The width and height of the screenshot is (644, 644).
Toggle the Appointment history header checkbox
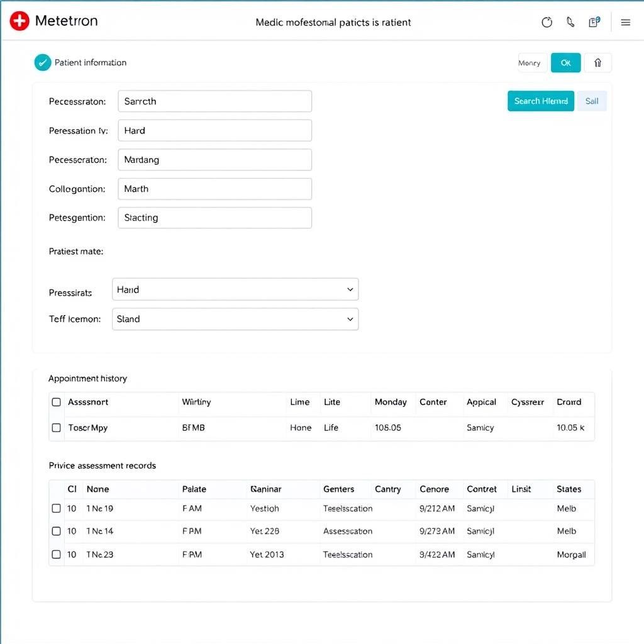click(x=57, y=402)
